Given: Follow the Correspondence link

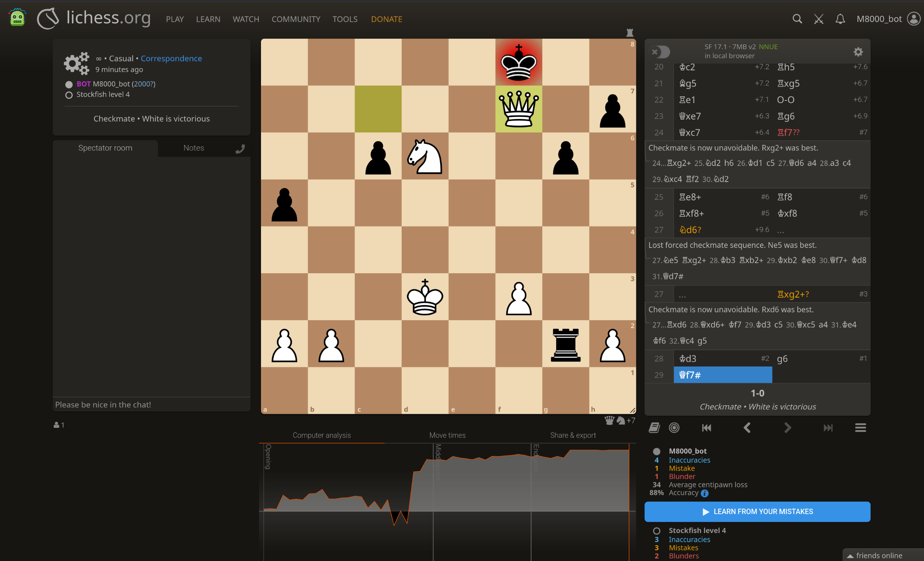Looking at the screenshot, I should pos(171,58).
